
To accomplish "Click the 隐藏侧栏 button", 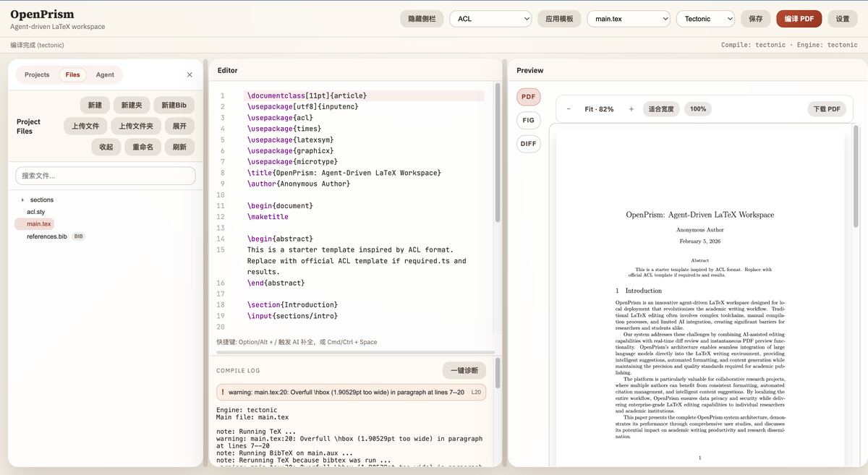I will click(x=422, y=19).
